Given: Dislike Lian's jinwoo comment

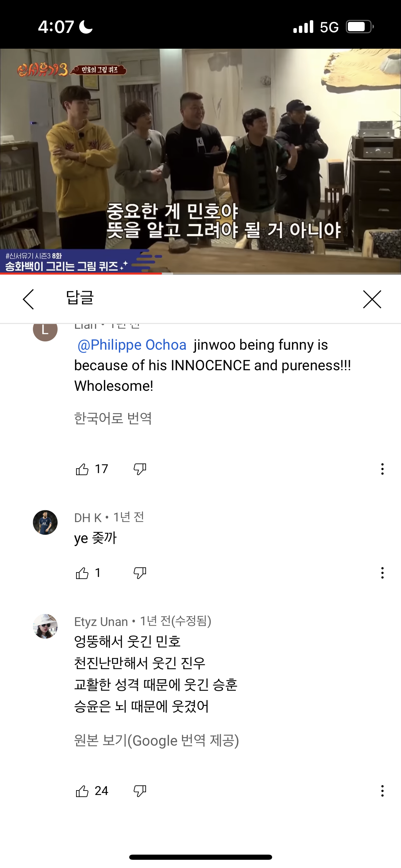Looking at the screenshot, I should pos(140,469).
